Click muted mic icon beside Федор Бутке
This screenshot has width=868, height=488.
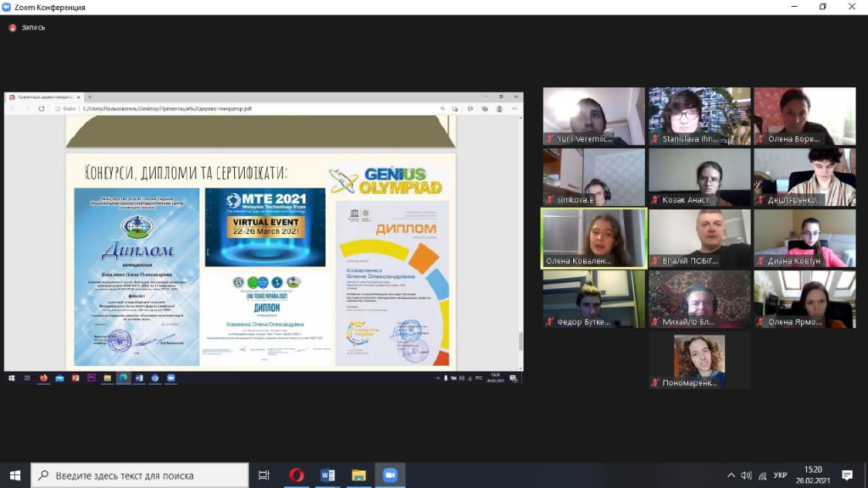click(549, 321)
